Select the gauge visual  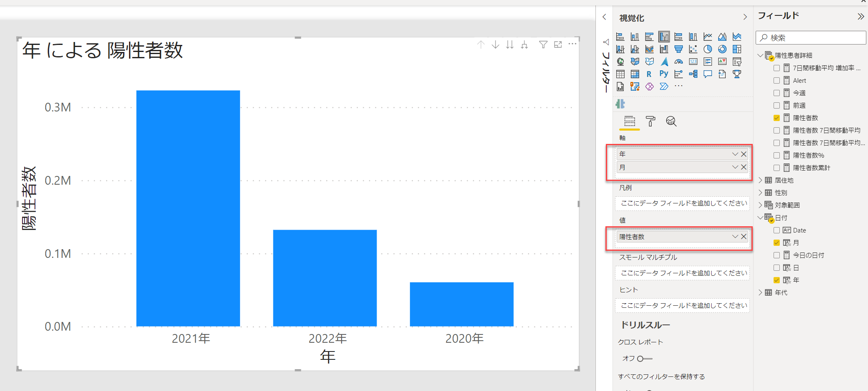click(679, 62)
